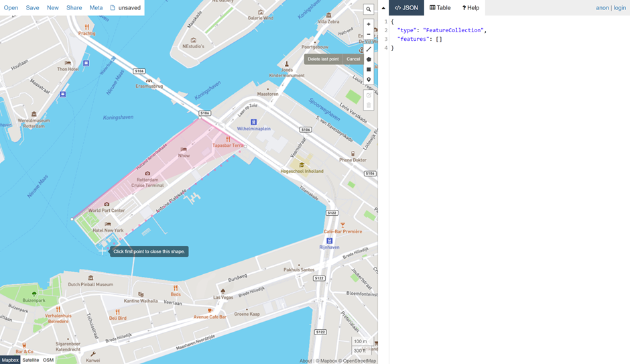The image size is (630, 364).
Task: Click the delete layers trash icon
Action: [x=369, y=105]
